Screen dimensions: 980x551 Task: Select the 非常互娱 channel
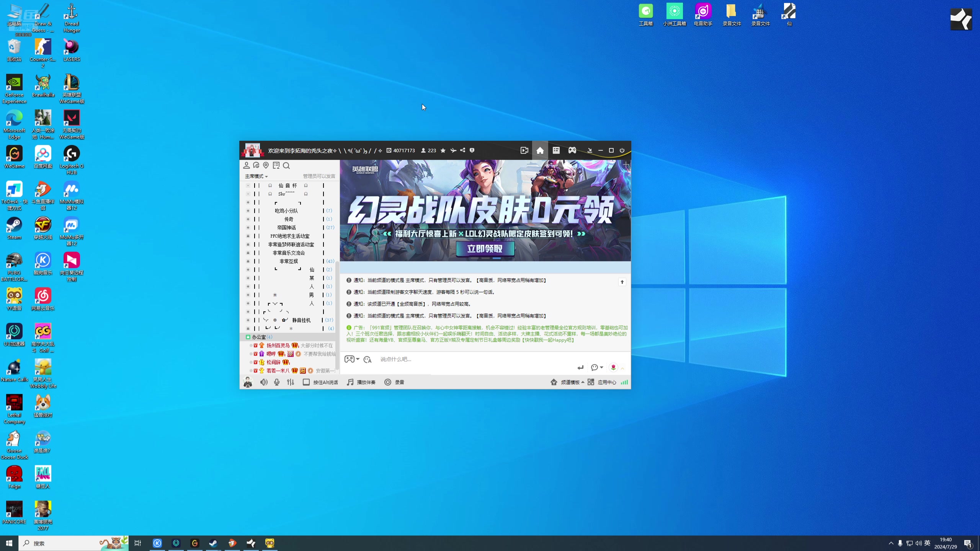(x=289, y=261)
